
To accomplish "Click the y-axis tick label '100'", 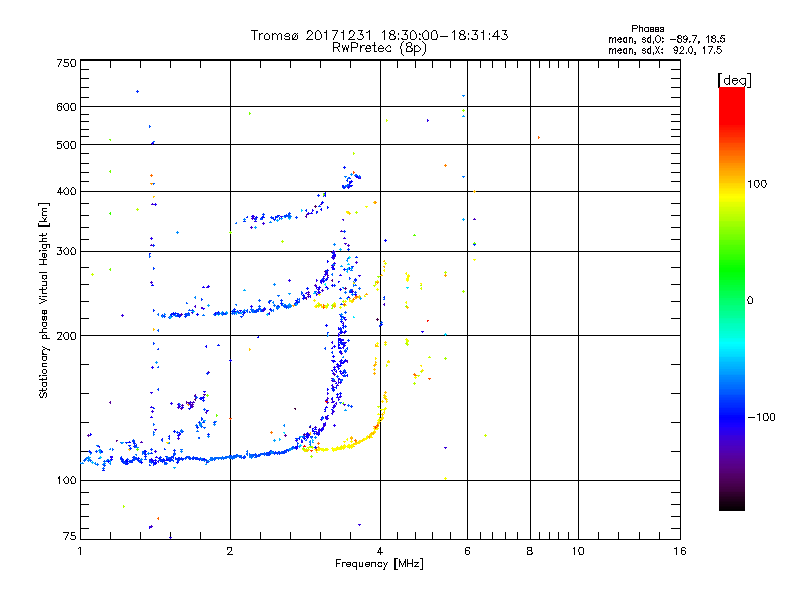I will 66,480.
